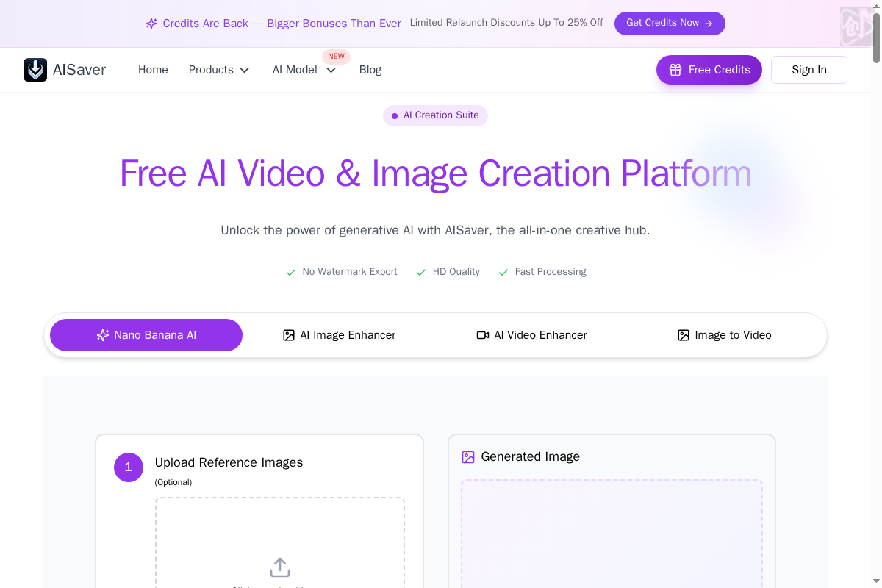The height and width of the screenshot is (588, 882).
Task: Click the reference image upload dropzone
Action: coord(280,544)
